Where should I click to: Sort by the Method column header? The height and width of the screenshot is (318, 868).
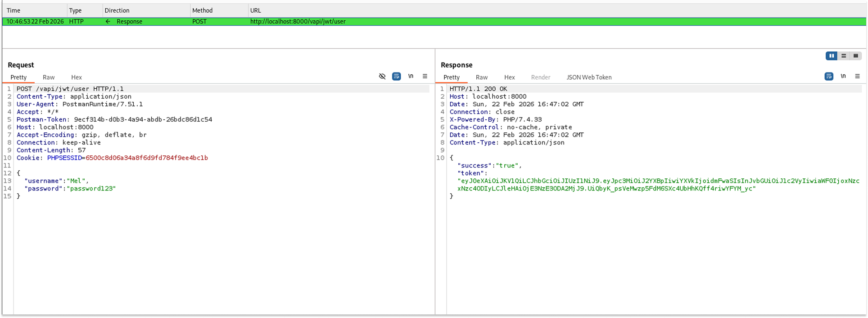[x=202, y=10]
